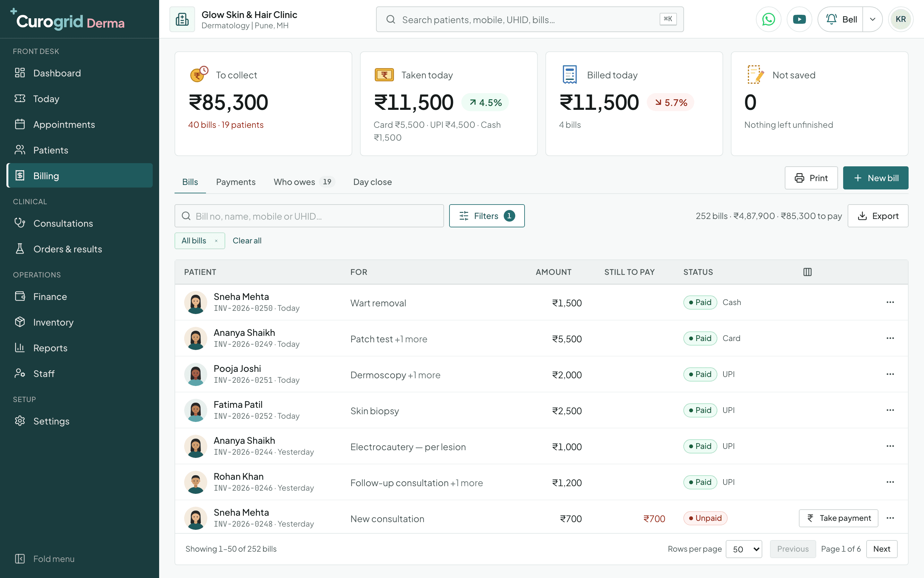Click Ananya Shaikh's avatar for INV-2026-0249
Image resolution: width=924 pixels, height=578 pixels.
click(x=195, y=338)
